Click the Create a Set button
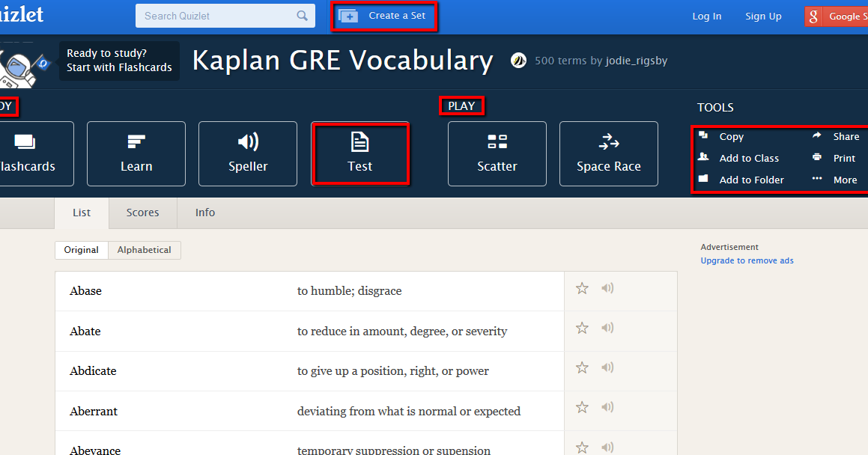 tap(384, 15)
